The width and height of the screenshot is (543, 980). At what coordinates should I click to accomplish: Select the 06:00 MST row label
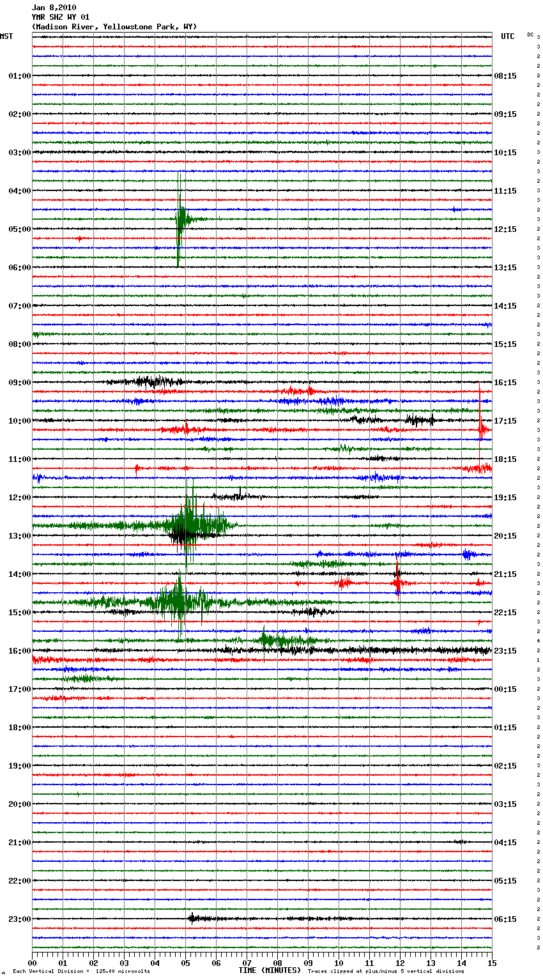pos(19,268)
